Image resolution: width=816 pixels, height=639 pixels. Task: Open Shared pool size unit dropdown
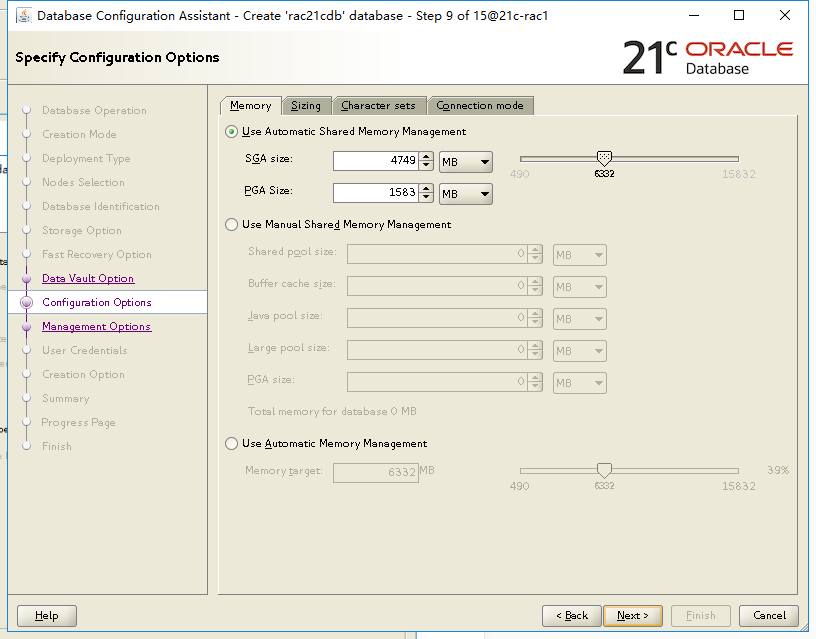(x=580, y=255)
